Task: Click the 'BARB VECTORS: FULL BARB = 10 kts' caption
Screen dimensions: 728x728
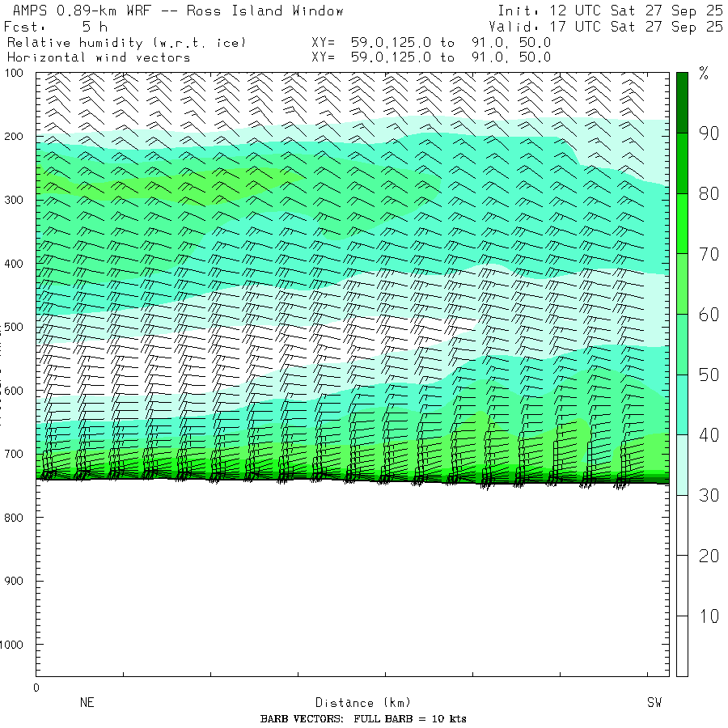Action: [363, 719]
